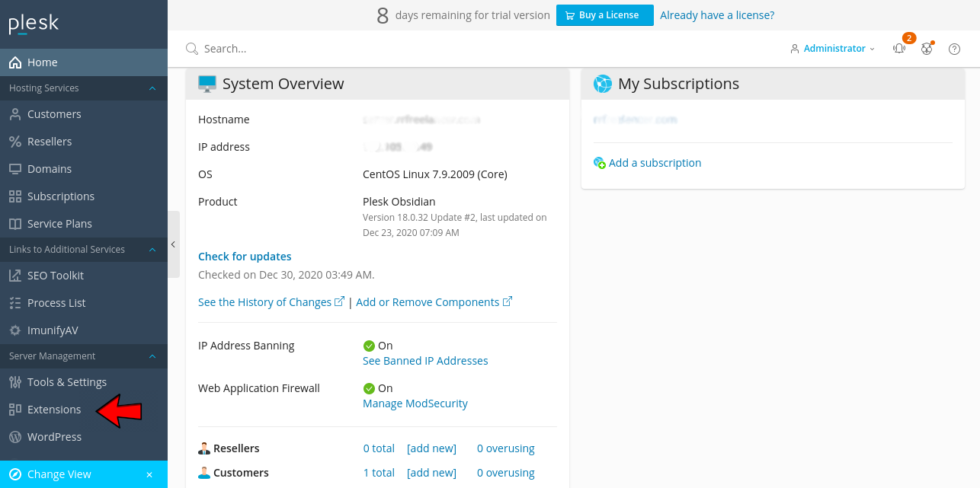Collapse the sidebar with the arrow handle

tap(174, 244)
